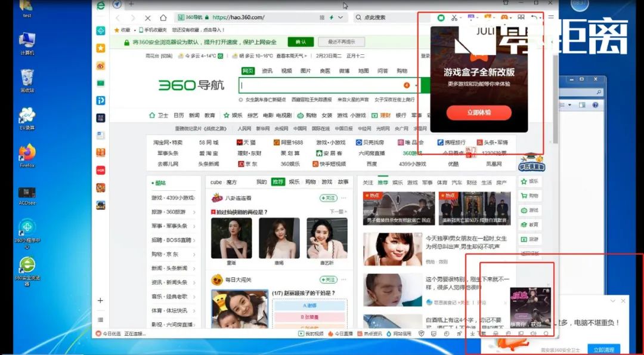
Task: Open the 携程旅行 link
Action: click(x=451, y=142)
